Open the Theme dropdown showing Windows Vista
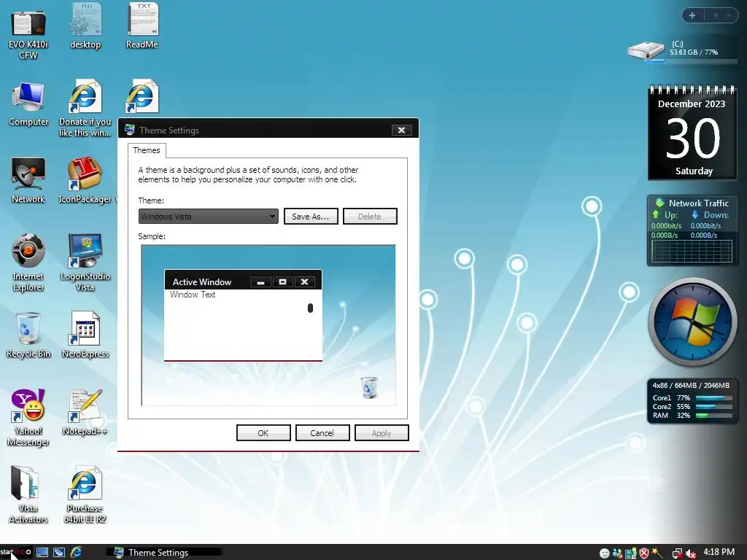Image resolution: width=747 pixels, height=560 pixels. tap(208, 216)
